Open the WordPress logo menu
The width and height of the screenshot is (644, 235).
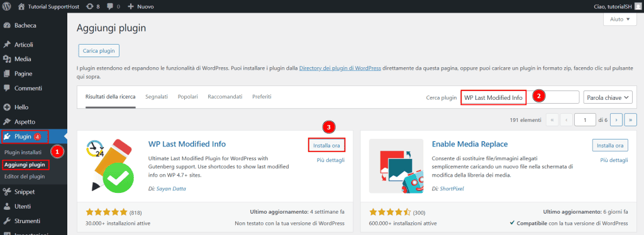coord(6,6)
